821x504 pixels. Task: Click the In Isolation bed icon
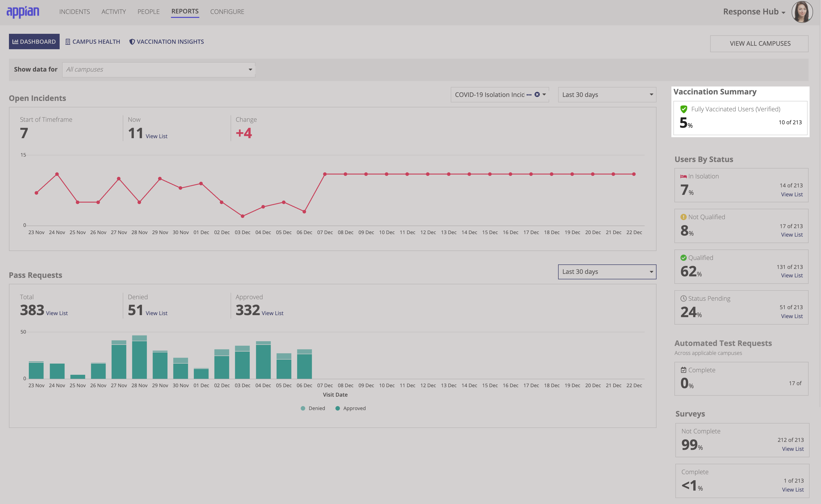coord(683,176)
